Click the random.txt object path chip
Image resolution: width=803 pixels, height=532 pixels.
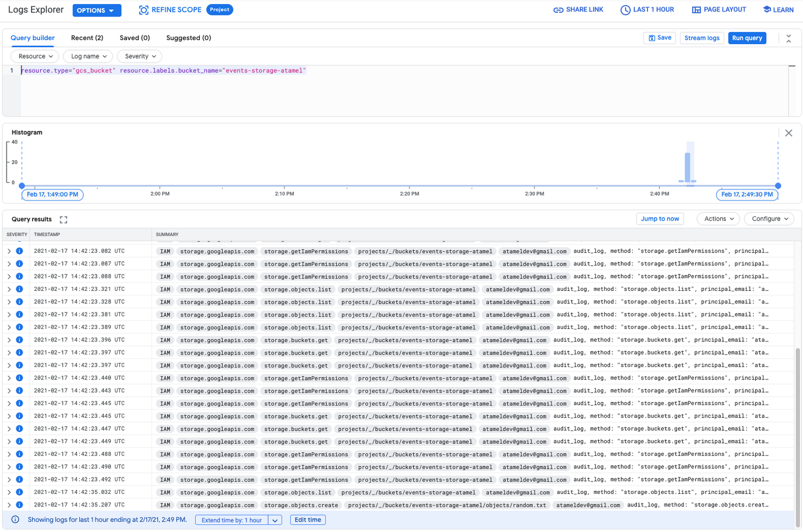click(x=447, y=505)
